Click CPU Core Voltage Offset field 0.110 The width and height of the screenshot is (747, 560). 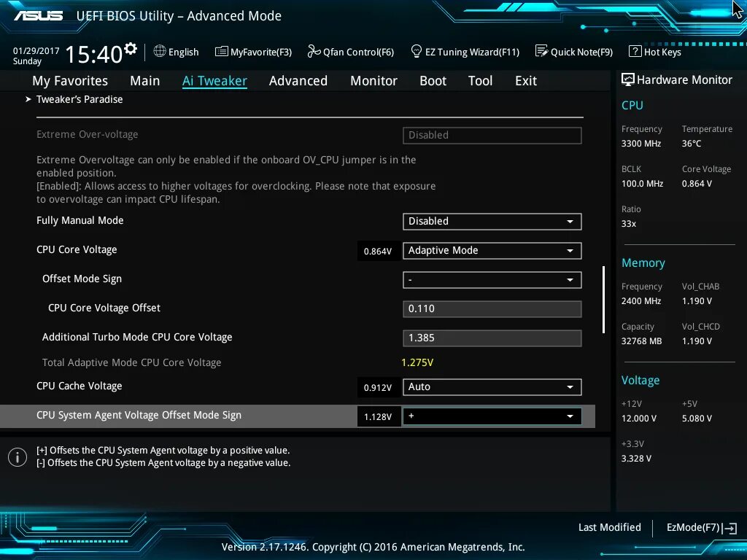492,309
